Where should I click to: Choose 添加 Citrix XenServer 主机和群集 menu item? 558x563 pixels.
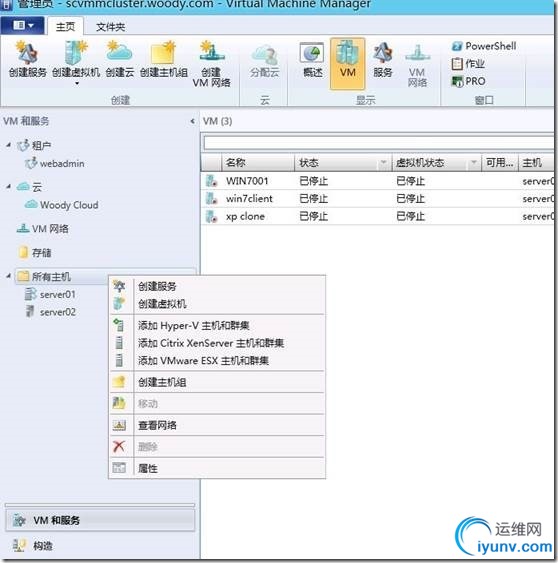click(217, 343)
